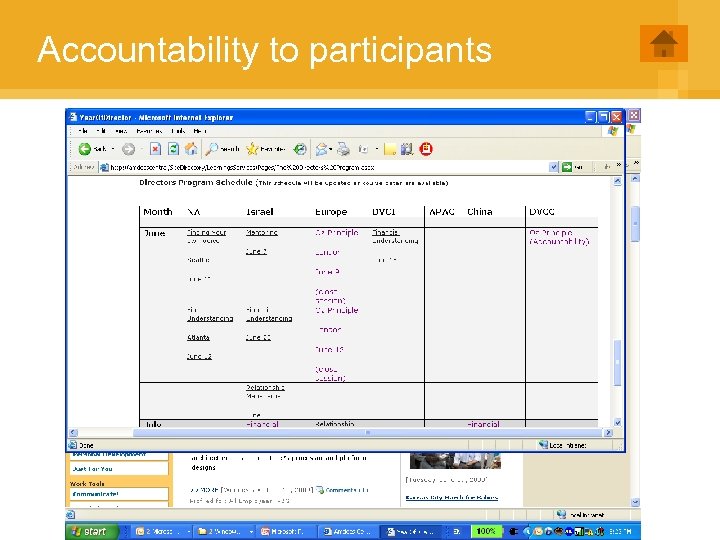Click the Stop loading icon in IE
This screenshot has width=720, height=540.
pyautogui.click(x=156, y=149)
